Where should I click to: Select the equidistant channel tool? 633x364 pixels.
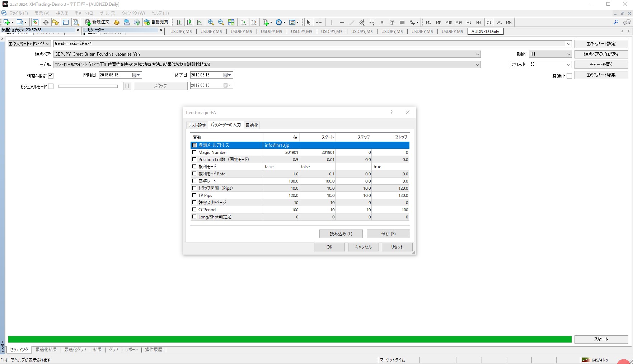(362, 22)
